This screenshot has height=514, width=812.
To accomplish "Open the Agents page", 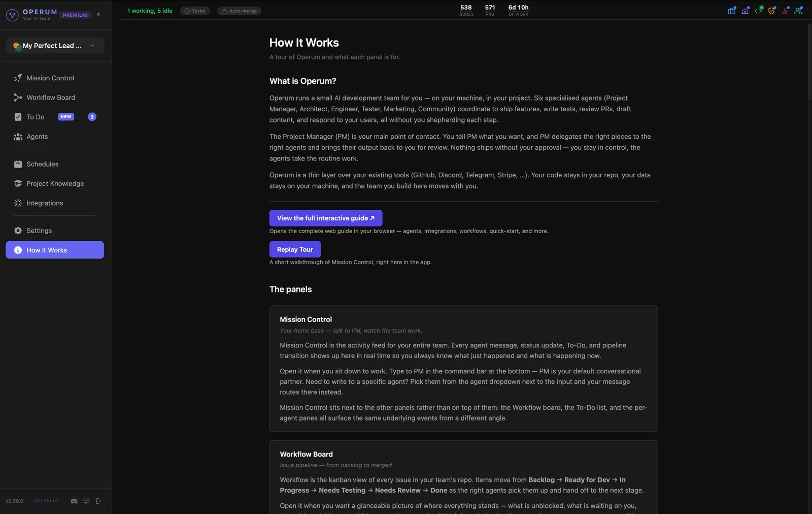I will click(55, 137).
